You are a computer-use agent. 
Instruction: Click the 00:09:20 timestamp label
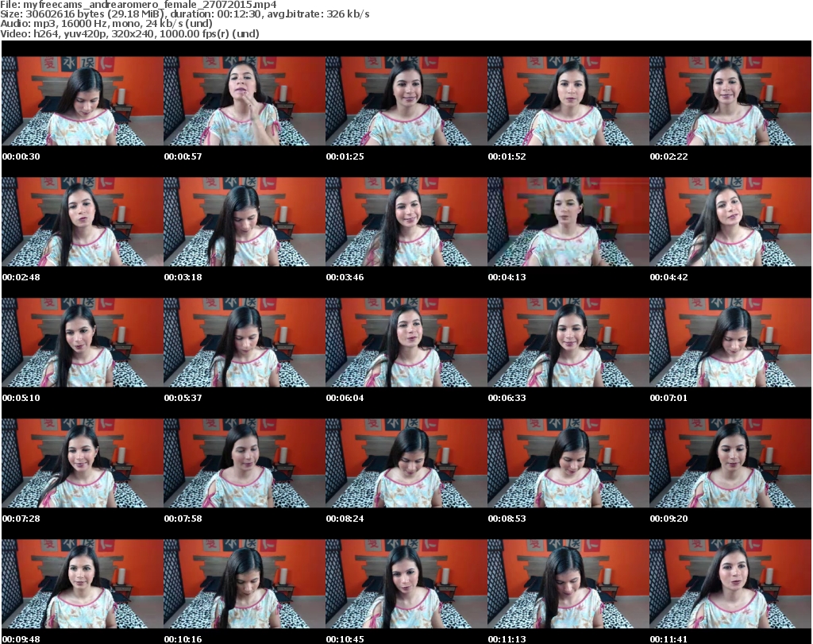(x=669, y=519)
